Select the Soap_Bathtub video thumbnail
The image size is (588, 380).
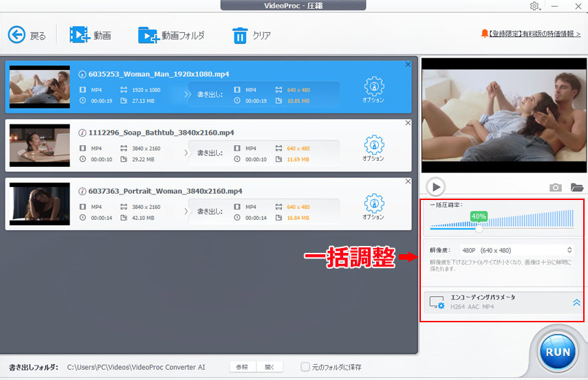[x=40, y=146]
